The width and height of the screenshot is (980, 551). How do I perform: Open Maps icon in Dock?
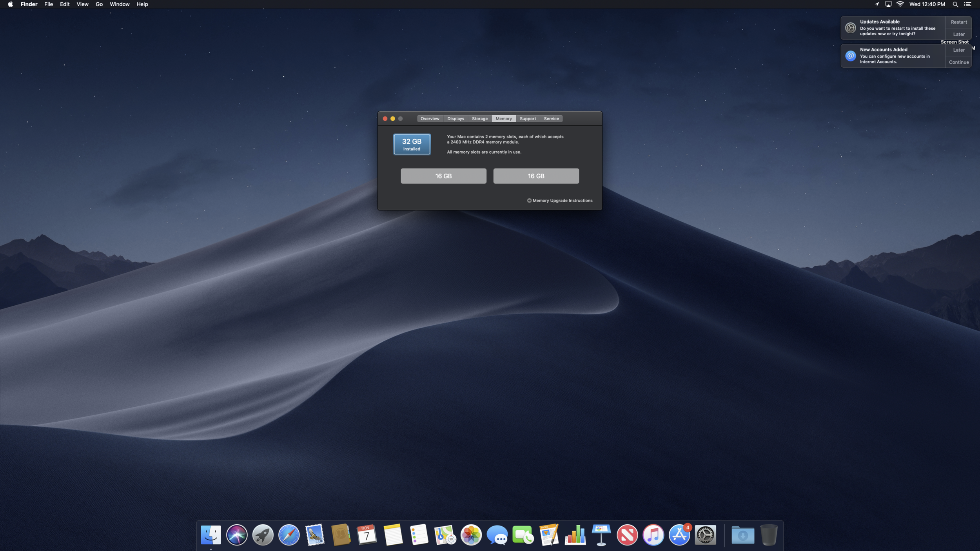[445, 535]
